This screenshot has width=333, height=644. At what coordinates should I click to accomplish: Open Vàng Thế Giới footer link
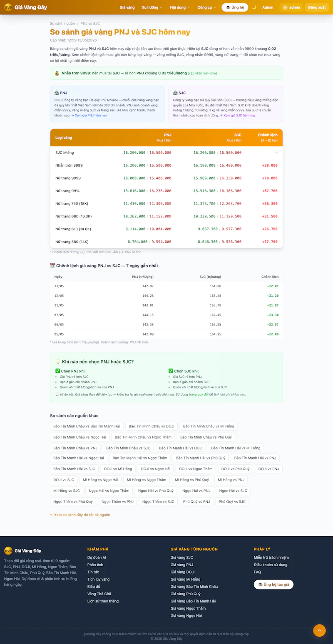click(99, 594)
